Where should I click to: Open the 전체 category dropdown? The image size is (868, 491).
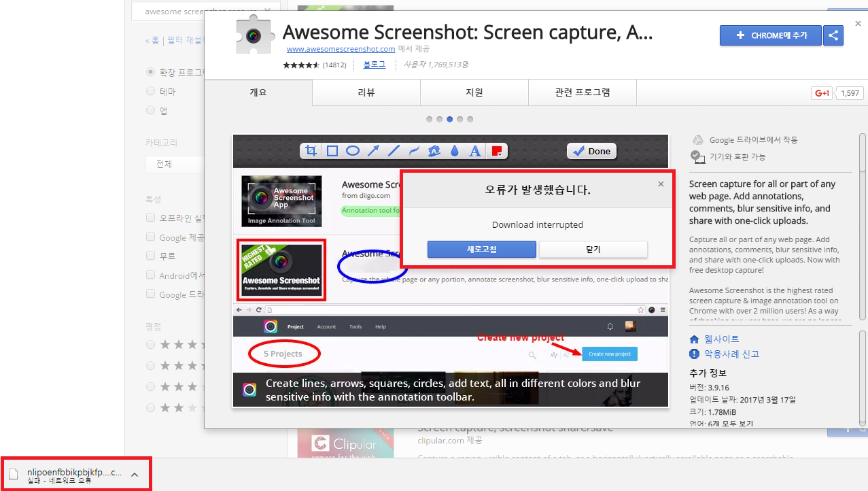click(x=175, y=165)
